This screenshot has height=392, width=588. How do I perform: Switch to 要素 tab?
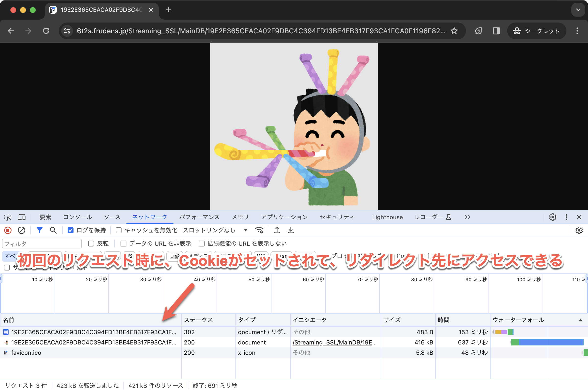click(x=45, y=217)
